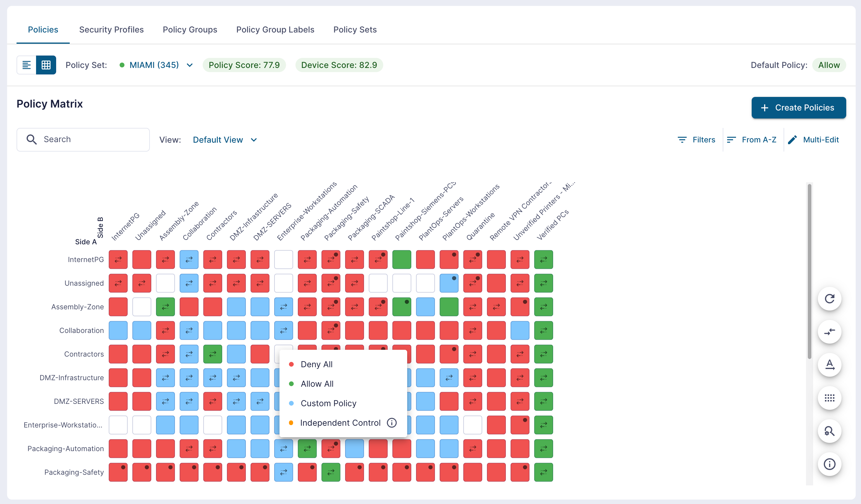Screen dimensions: 861x504
Task: Click info icon next to Independent Control
Action: pyautogui.click(x=391, y=423)
